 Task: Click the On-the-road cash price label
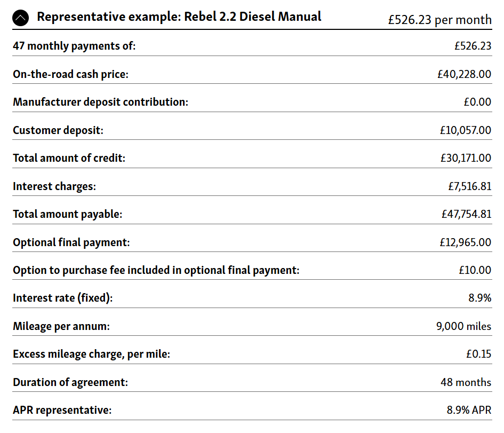[x=70, y=74]
